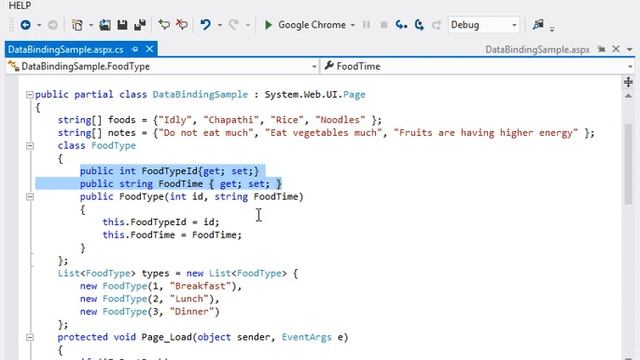Open the HELP menu
The width and height of the screenshot is (640, 360).
click(x=20, y=5)
